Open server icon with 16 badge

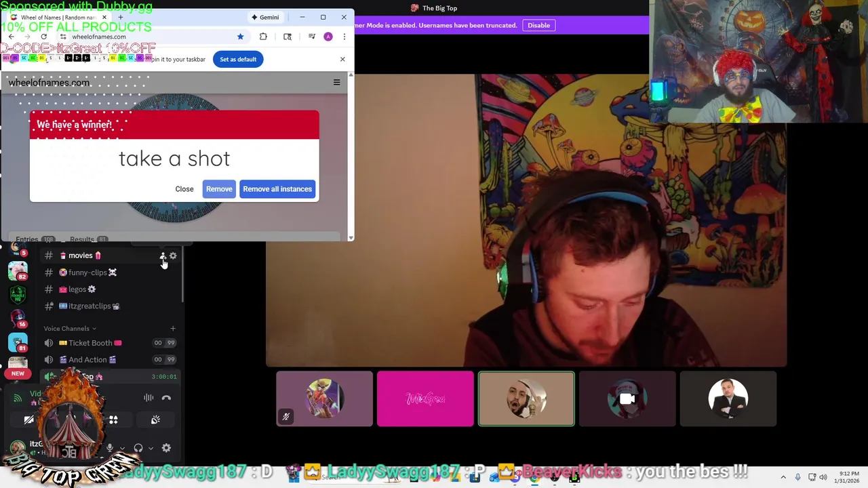click(x=18, y=319)
